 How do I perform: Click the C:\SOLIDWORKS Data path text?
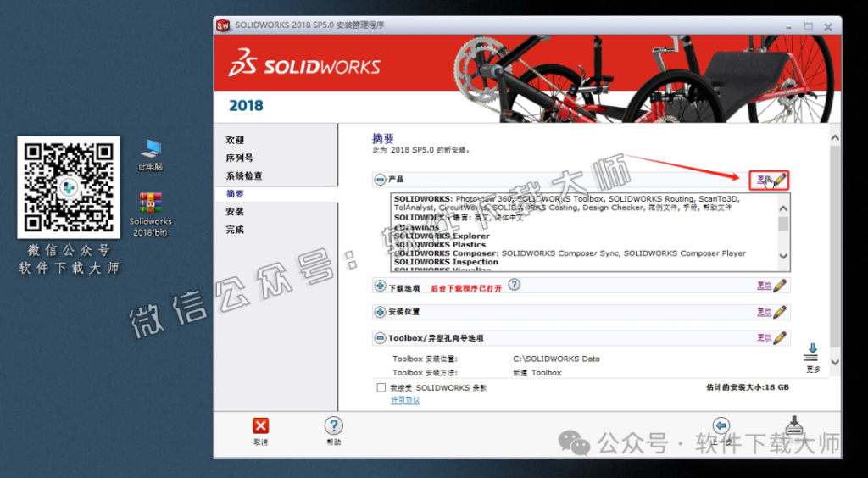556,358
